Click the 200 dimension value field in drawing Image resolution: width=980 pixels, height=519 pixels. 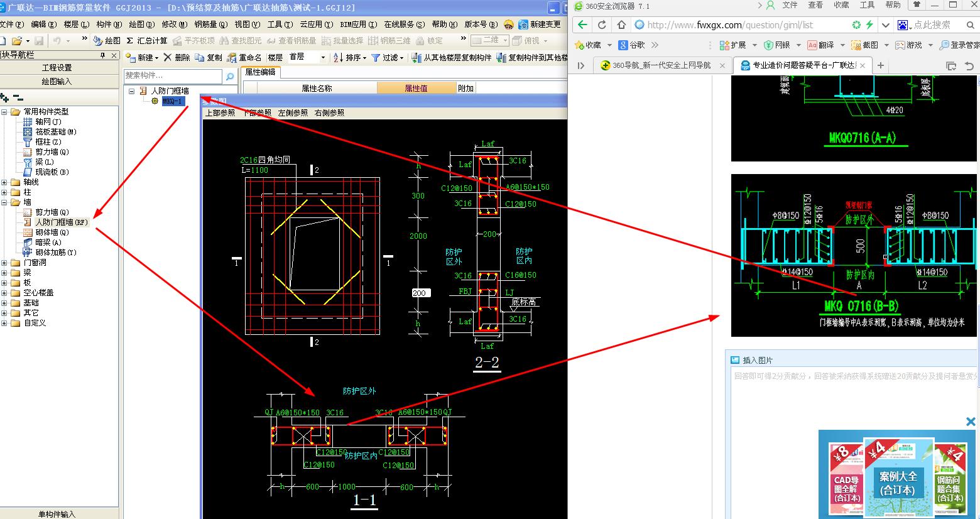(x=420, y=293)
